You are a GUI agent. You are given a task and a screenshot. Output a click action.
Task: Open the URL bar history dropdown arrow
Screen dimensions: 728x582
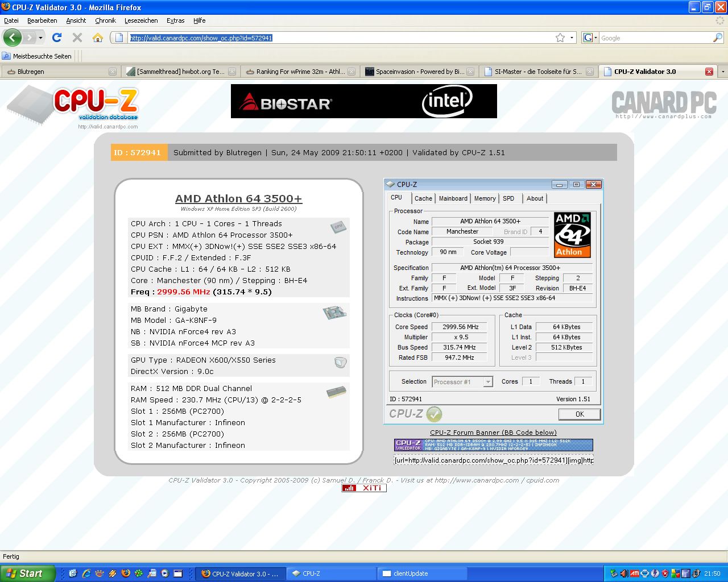click(572, 38)
